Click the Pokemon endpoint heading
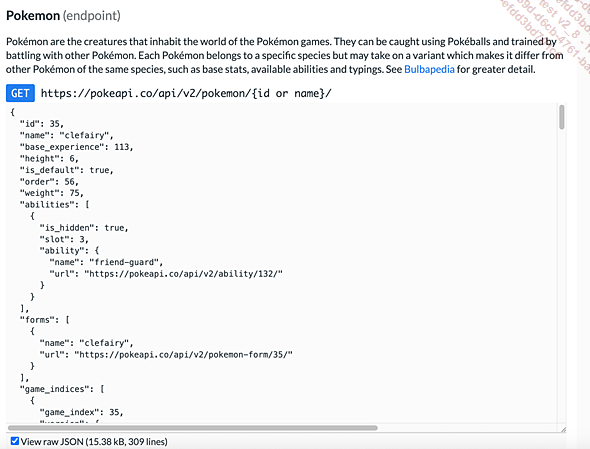The height and width of the screenshot is (449, 590). click(63, 15)
